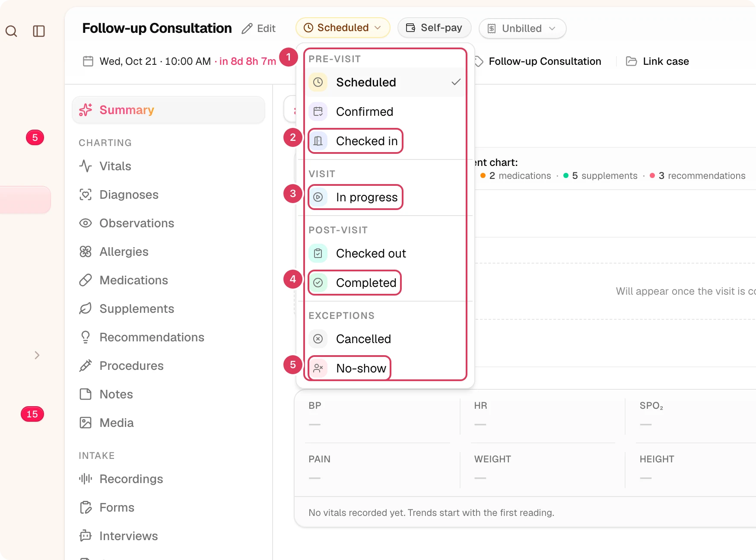Expand the left rail chevron arrow
The image size is (756, 560).
[37, 355]
